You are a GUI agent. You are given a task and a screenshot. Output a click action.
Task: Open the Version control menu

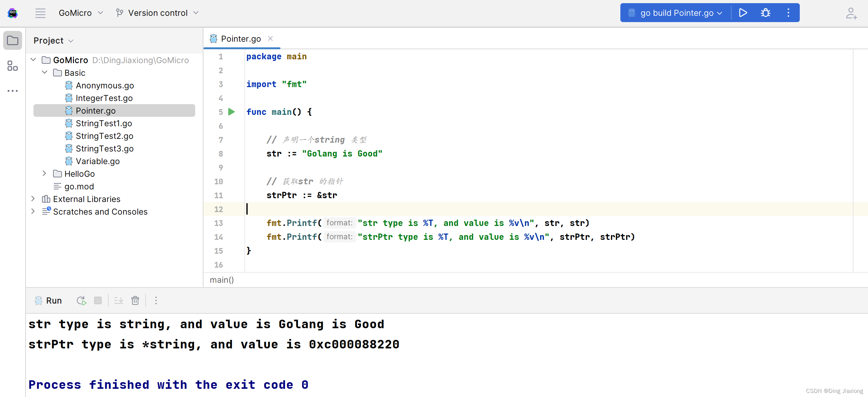click(x=157, y=13)
